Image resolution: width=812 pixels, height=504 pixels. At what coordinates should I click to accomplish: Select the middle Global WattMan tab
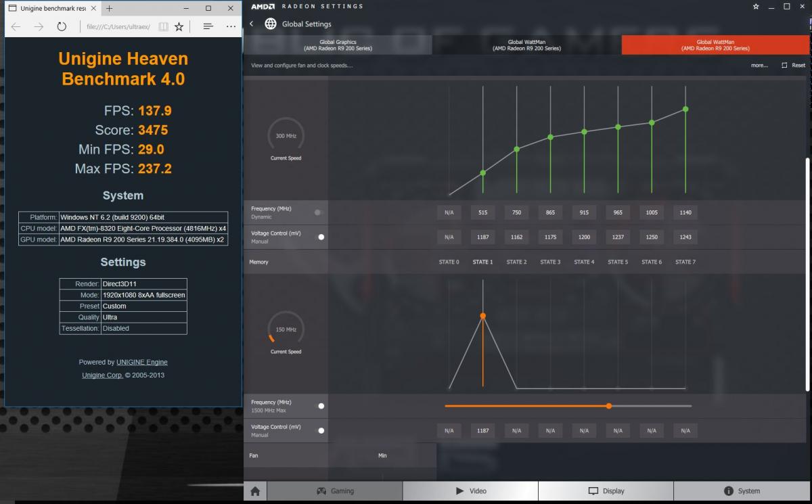point(526,45)
